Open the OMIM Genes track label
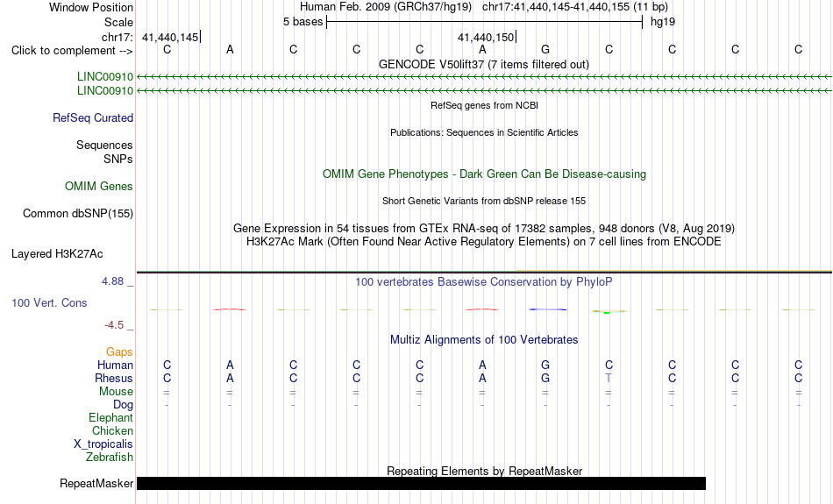Screen dimensions: 833x504 tap(99, 187)
